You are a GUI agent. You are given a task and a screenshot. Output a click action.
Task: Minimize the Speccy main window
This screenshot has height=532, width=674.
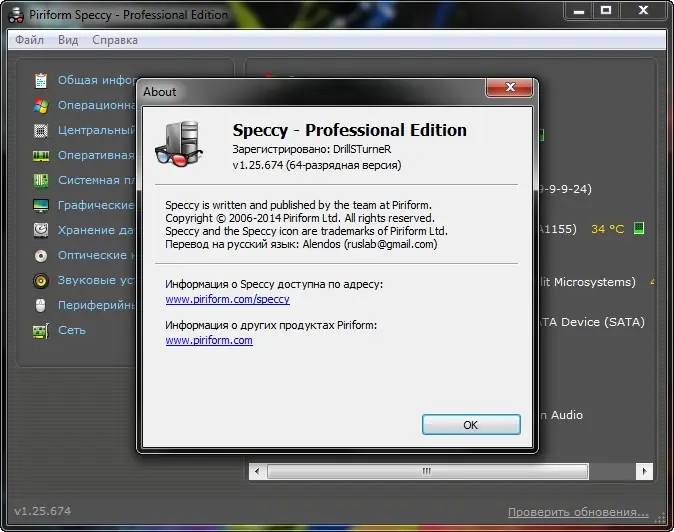pos(579,10)
